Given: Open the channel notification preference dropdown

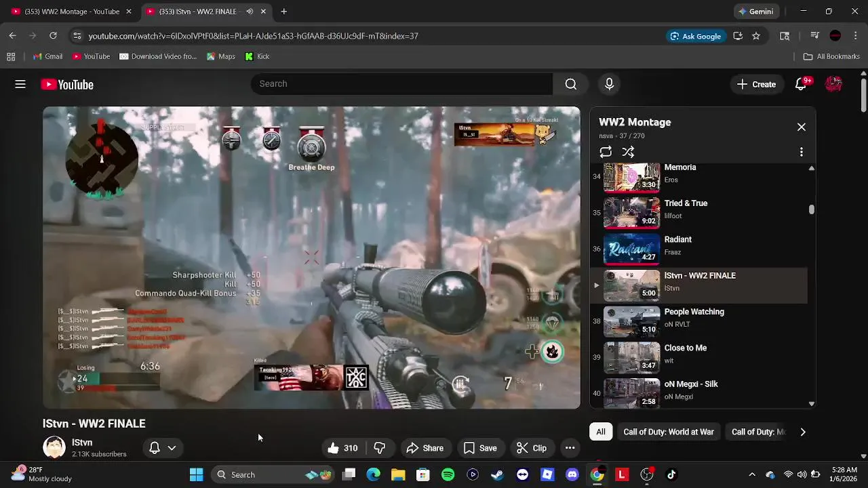Looking at the screenshot, I should tap(163, 448).
